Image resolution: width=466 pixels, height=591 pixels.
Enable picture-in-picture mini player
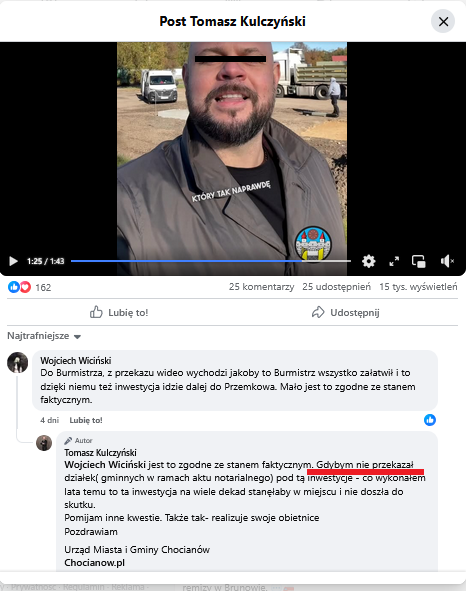click(x=418, y=261)
